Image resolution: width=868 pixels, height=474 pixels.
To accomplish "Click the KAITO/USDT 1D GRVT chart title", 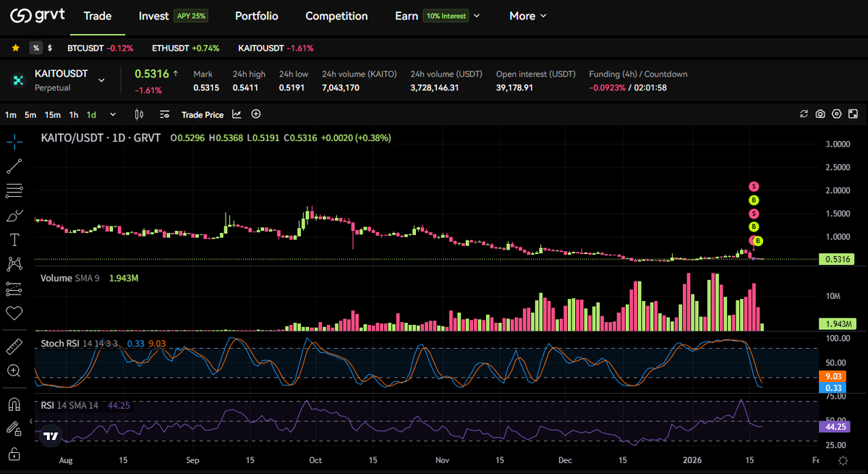I will pyautogui.click(x=101, y=137).
